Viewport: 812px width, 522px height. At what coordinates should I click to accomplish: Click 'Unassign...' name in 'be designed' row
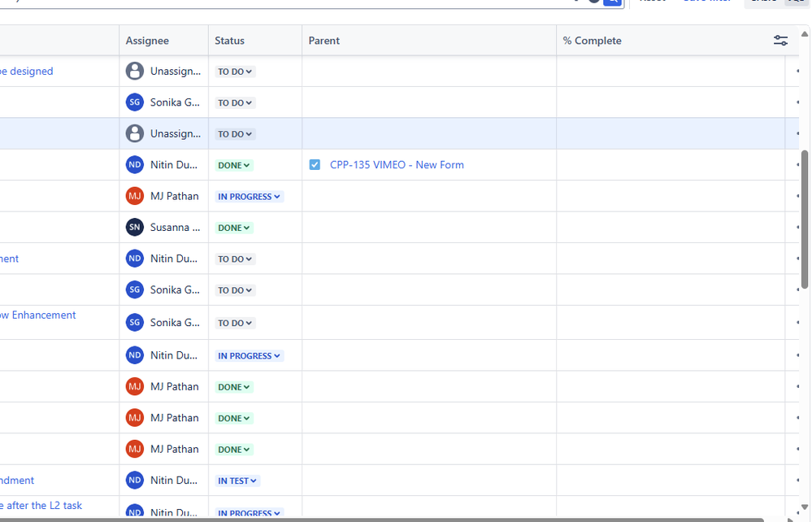(176, 71)
